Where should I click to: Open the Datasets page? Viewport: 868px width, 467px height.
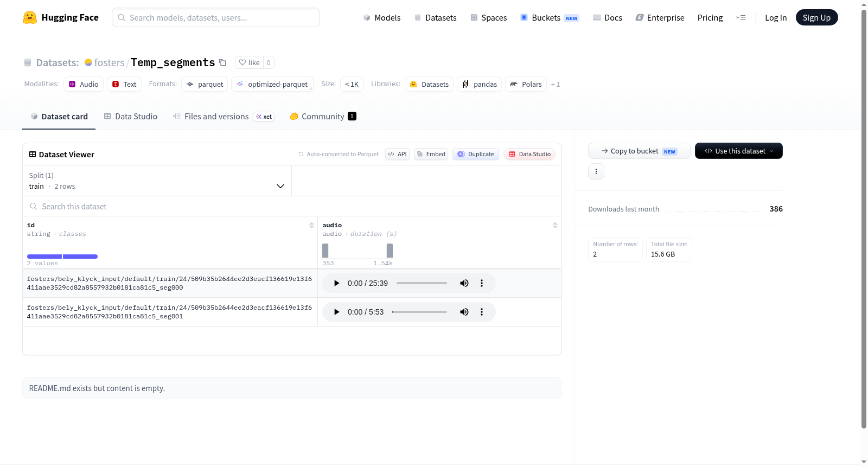click(x=436, y=18)
